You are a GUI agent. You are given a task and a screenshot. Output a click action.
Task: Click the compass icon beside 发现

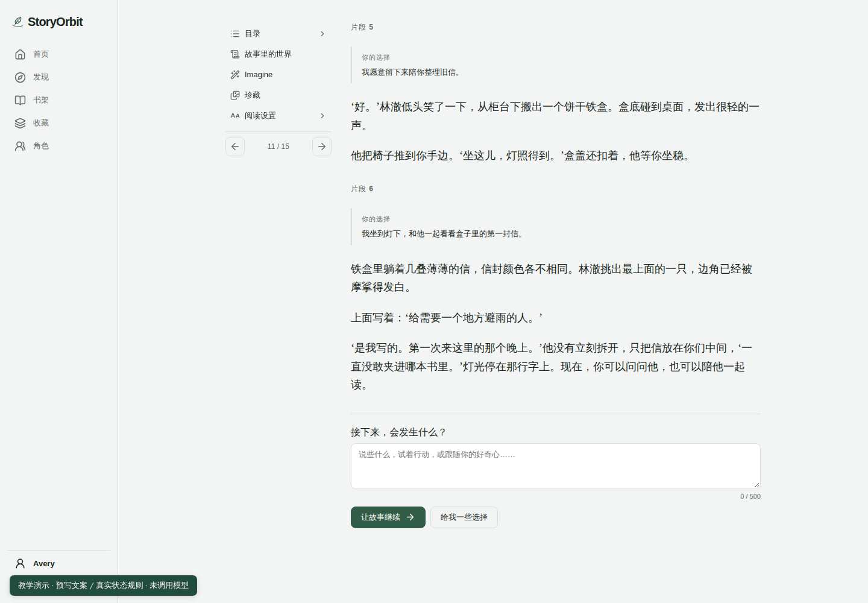[x=20, y=77]
